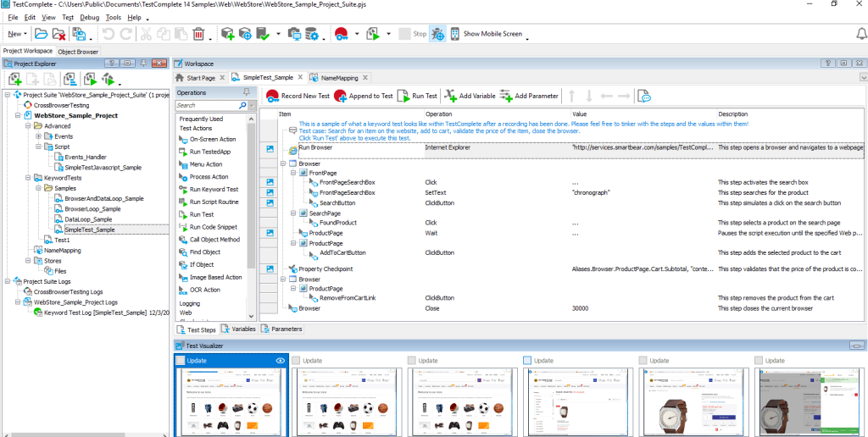Viewport: 868px width, 437px height.
Task: Collapse the FrontPage node in test steps
Action: [x=294, y=173]
